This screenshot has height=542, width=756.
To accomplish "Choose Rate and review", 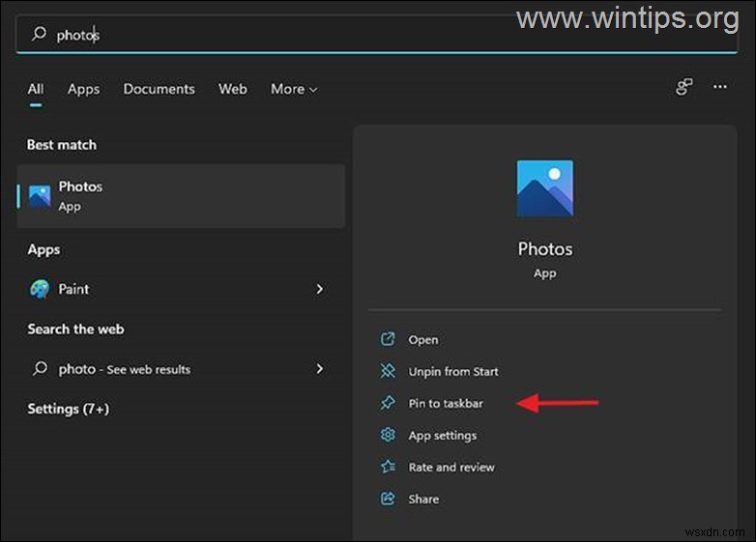I will [x=451, y=468].
